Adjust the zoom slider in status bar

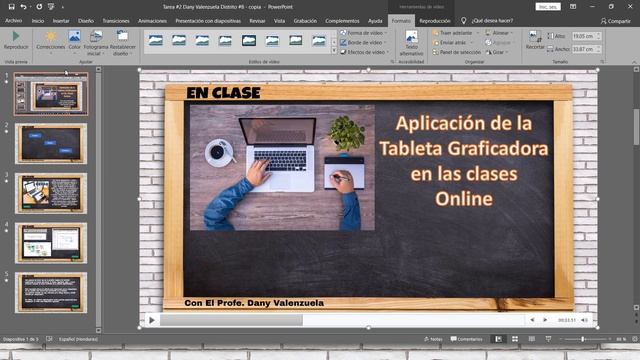click(x=583, y=339)
